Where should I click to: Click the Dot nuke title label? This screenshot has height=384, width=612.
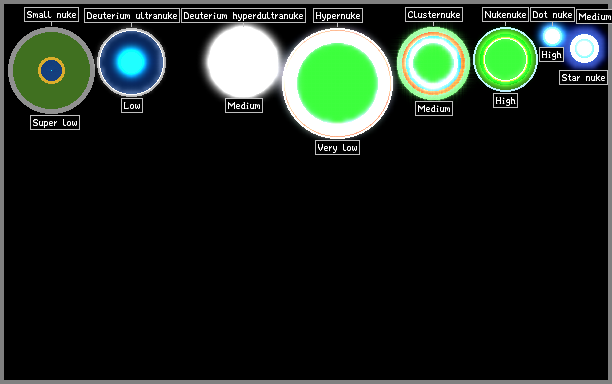coord(552,15)
